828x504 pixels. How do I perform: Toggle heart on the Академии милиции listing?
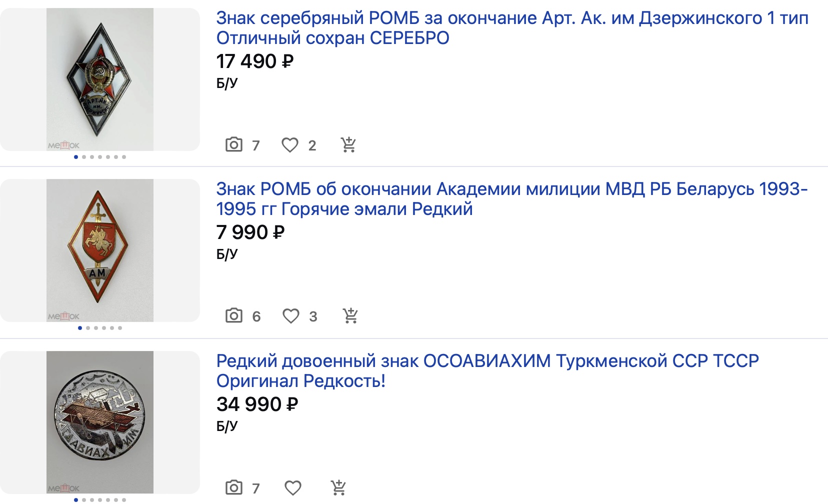(291, 316)
